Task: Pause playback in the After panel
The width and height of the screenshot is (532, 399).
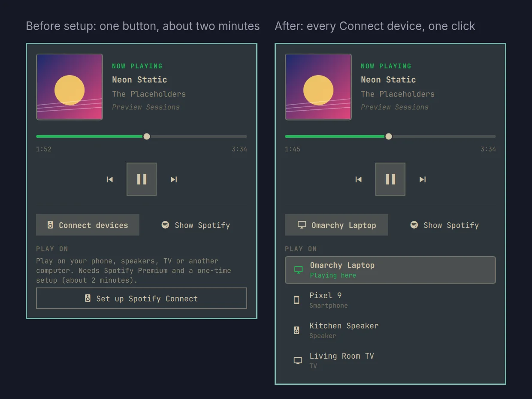Action: (390, 179)
